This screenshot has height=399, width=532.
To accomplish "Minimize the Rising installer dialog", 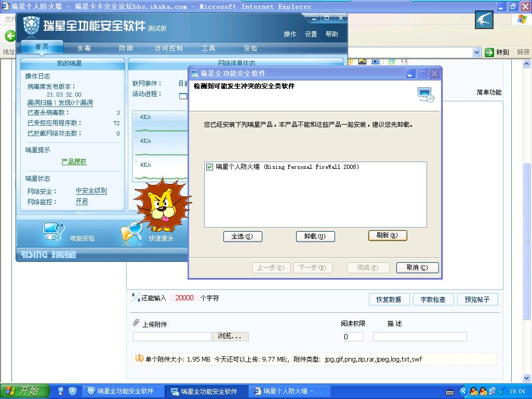I will [410, 74].
